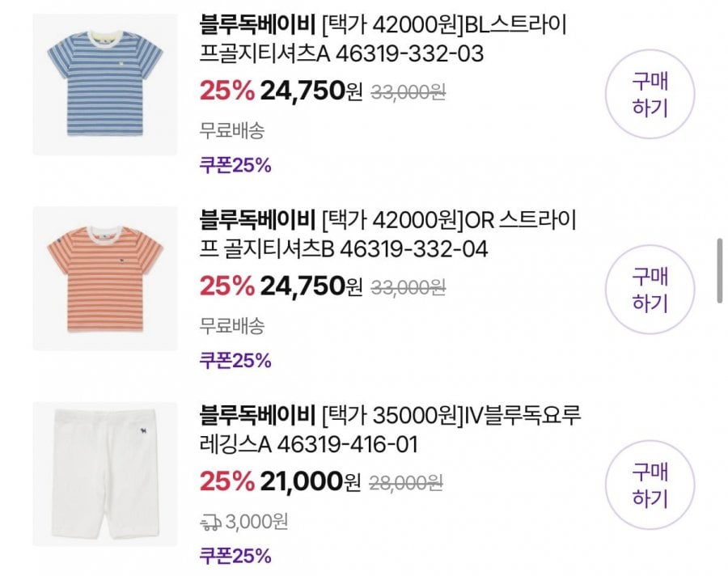Open the orange striped t-shirt thumbnail
The height and width of the screenshot is (576, 728).
[x=105, y=279]
